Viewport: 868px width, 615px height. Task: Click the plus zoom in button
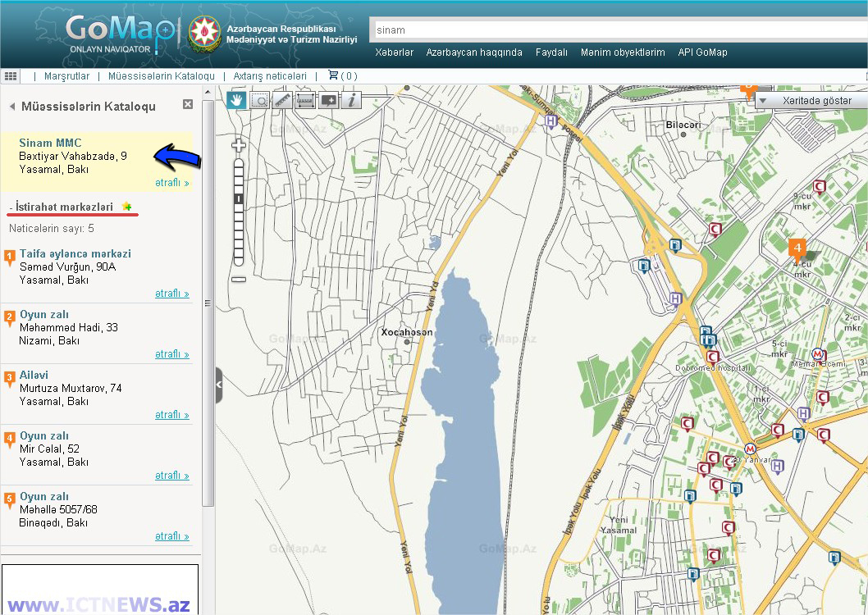click(239, 146)
